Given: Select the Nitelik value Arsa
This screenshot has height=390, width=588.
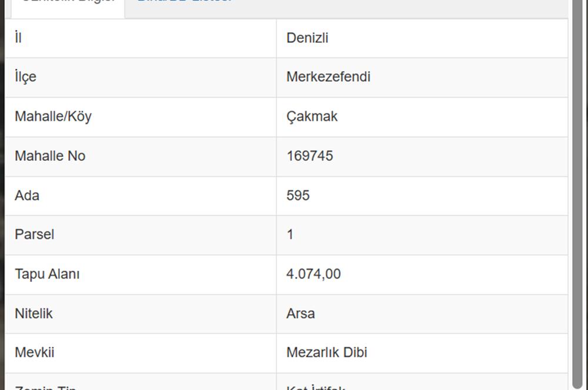Looking at the screenshot, I should tap(300, 314).
